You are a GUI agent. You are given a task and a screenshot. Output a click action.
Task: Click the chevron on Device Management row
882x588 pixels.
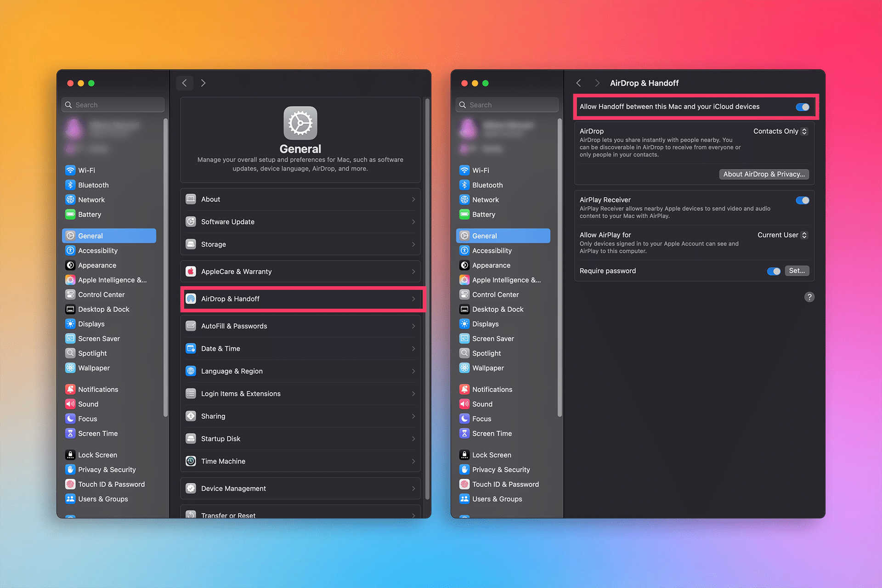point(413,489)
